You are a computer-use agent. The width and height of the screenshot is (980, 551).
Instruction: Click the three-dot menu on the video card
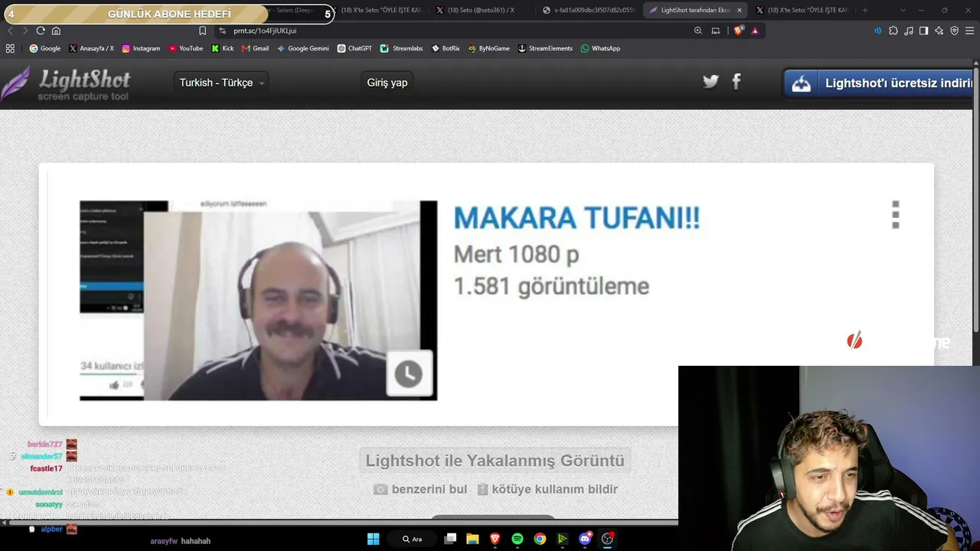896,215
